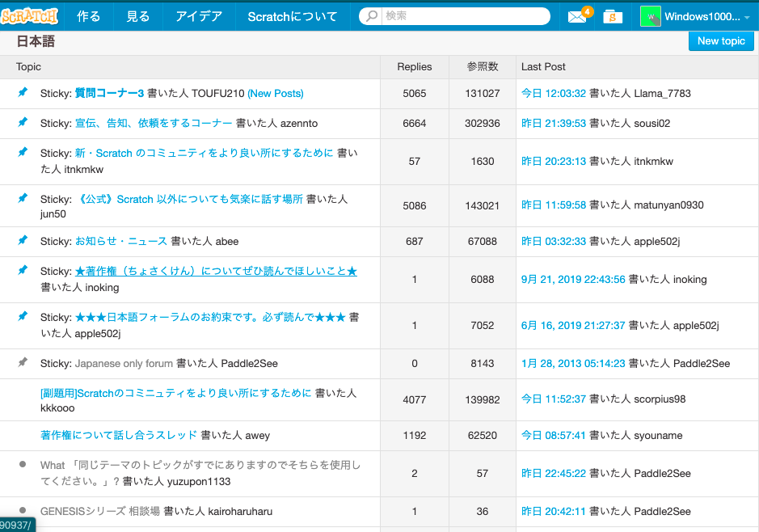The height and width of the screenshot is (532, 759).
Task: Open the My Stuff folder icon
Action: click(613, 16)
